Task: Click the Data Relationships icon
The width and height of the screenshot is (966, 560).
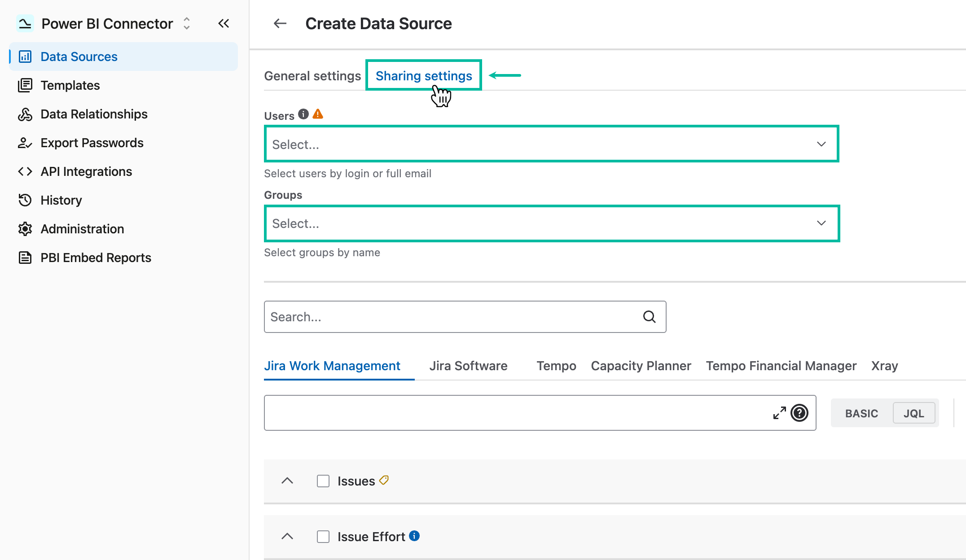Action: (25, 114)
